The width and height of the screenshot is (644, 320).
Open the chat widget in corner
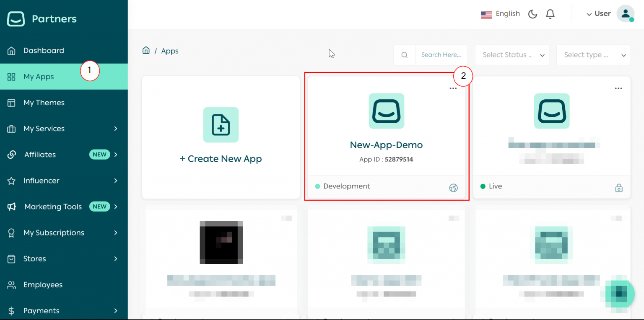click(x=620, y=294)
